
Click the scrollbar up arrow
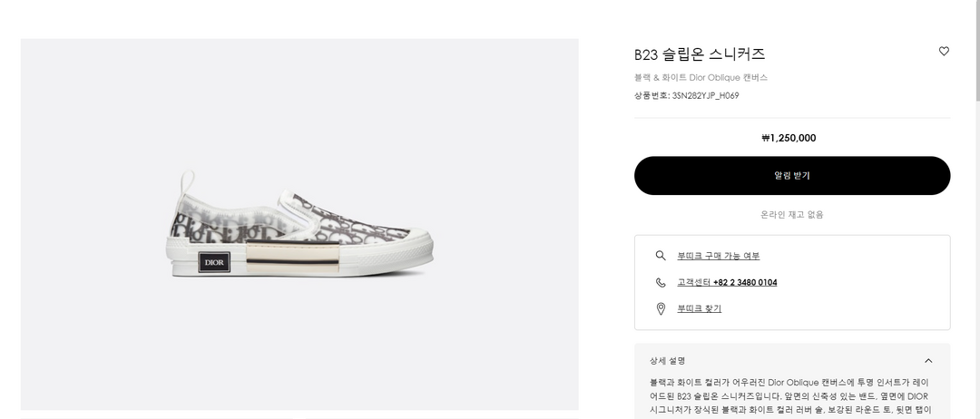(975, 5)
